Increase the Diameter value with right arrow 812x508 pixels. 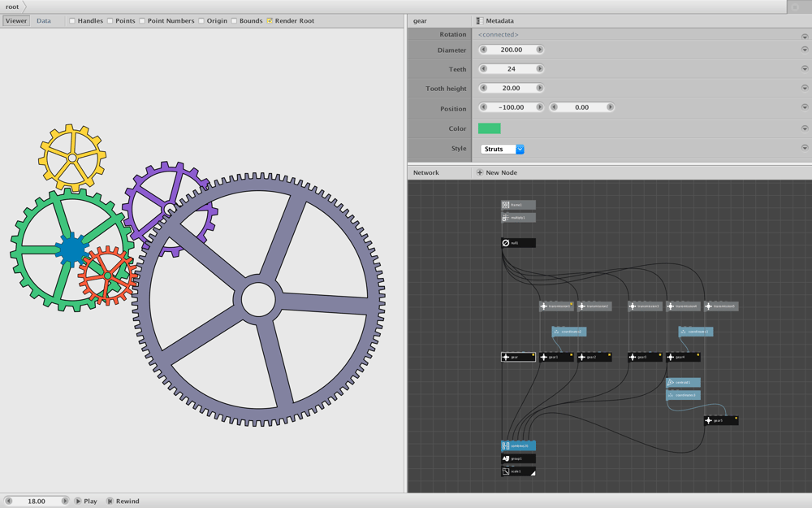click(540, 50)
